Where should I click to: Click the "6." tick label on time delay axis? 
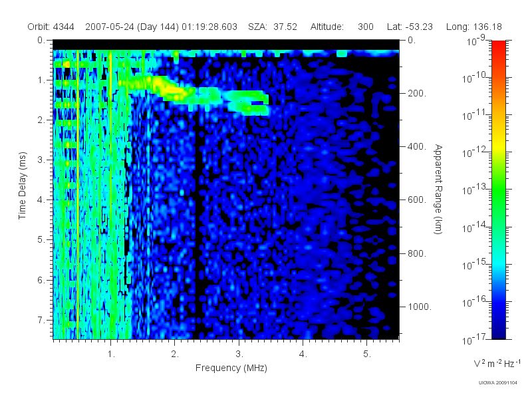[x=41, y=280]
